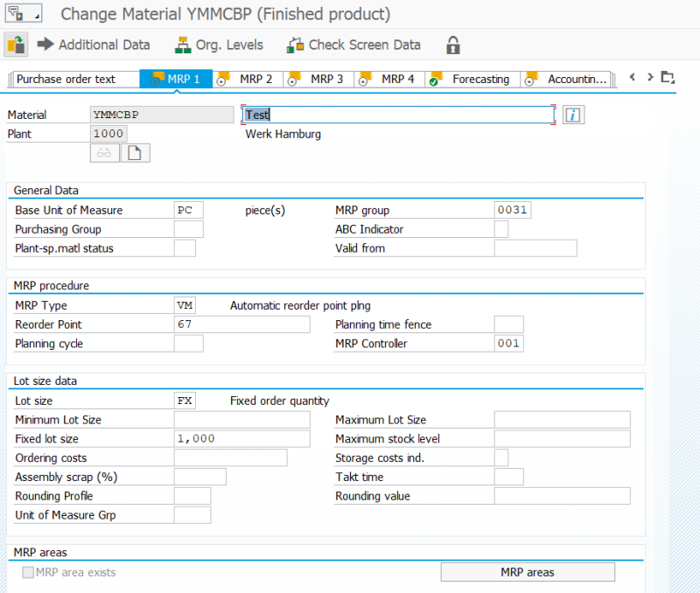Click the MRP Type field
The image size is (700, 593).
(x=185, y=305)
